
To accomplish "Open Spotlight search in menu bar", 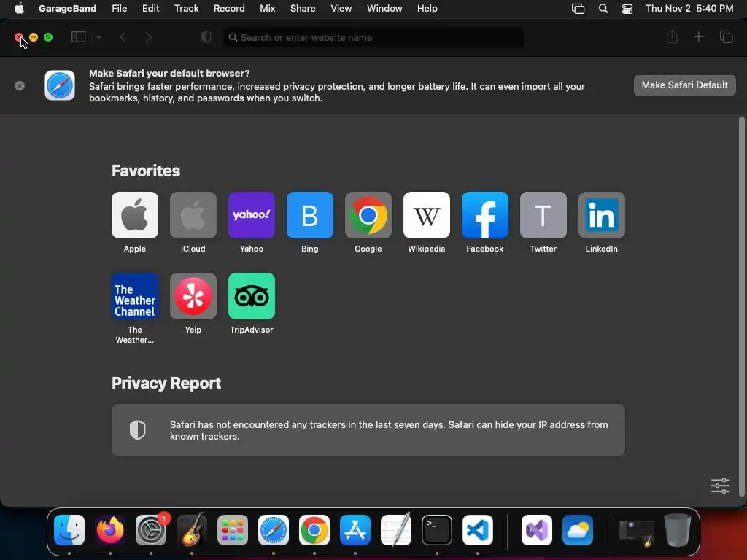I will [603, 9].
